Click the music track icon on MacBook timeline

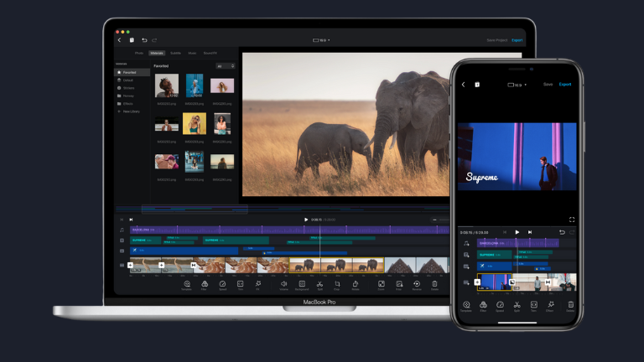pyautogui.click(x=122, y=230)
